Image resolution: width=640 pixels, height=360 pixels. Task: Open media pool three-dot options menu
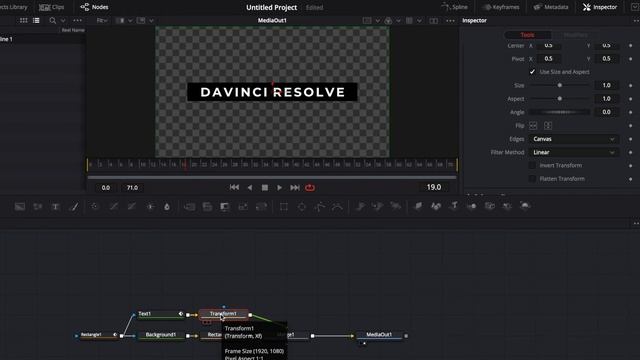pyautogui.click(x=78, y=20)
